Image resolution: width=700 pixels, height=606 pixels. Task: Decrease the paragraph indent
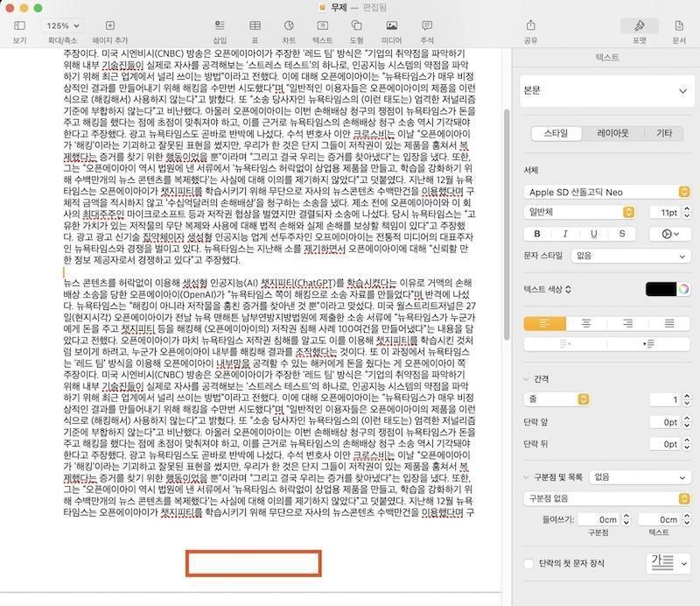click(565, 343)
